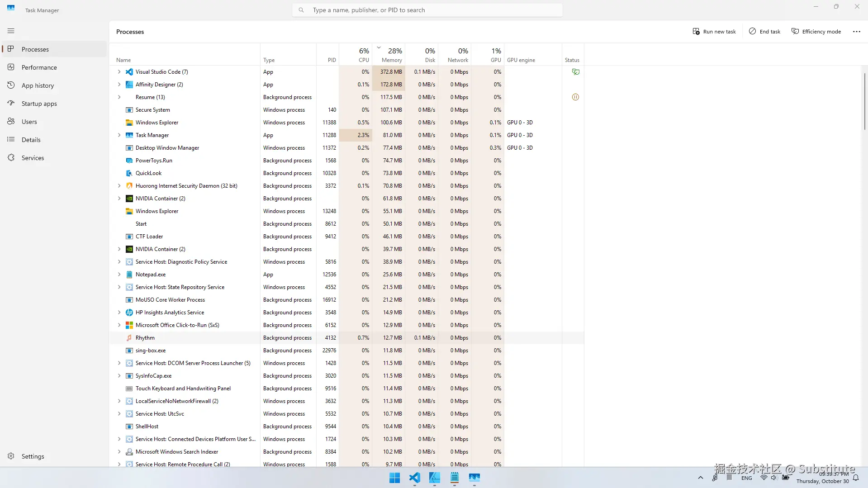Click the HP Insights Analytics Service icon
The image size is (868, 488).
tap(129, 313)
